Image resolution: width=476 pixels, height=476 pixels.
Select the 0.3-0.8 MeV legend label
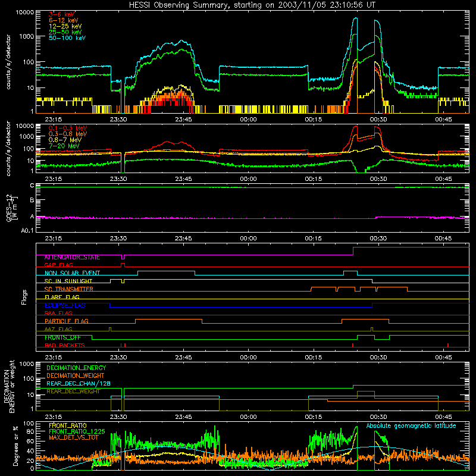click(x=68, y=134)
